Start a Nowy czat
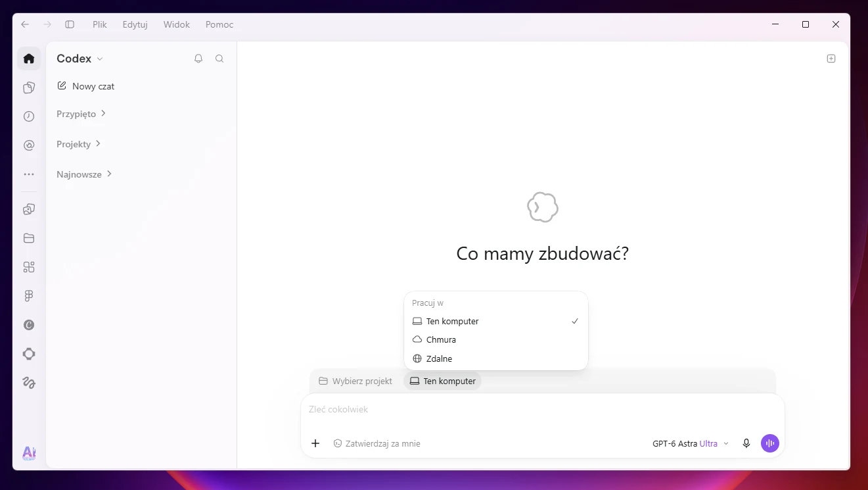 85,86
